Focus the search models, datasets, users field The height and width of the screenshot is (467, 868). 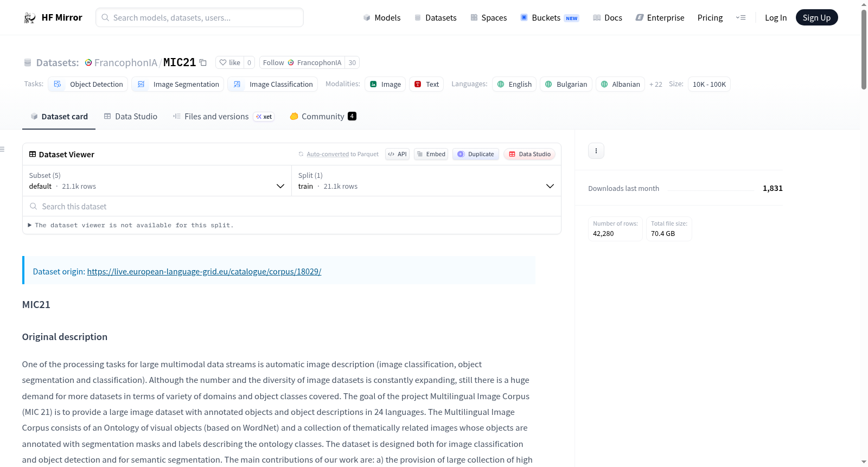point(200,17)
